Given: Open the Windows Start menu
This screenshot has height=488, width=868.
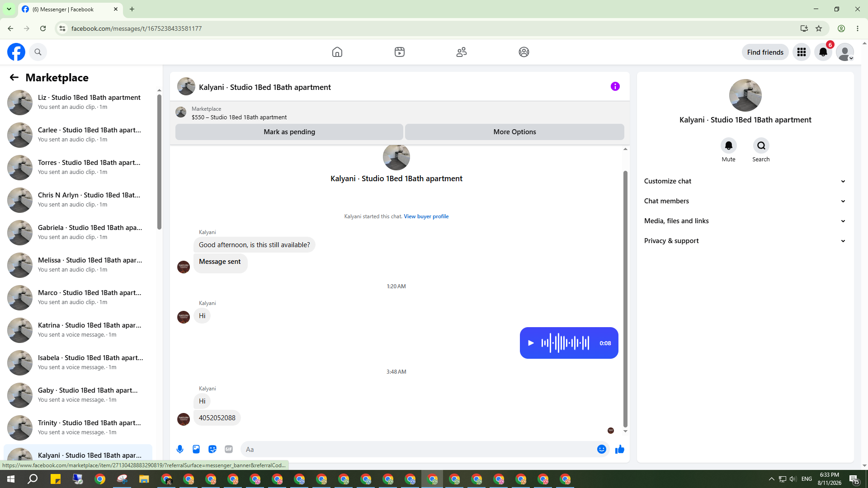Looking at the screenshot, I should pyautogui.click(x=11, y=479).
